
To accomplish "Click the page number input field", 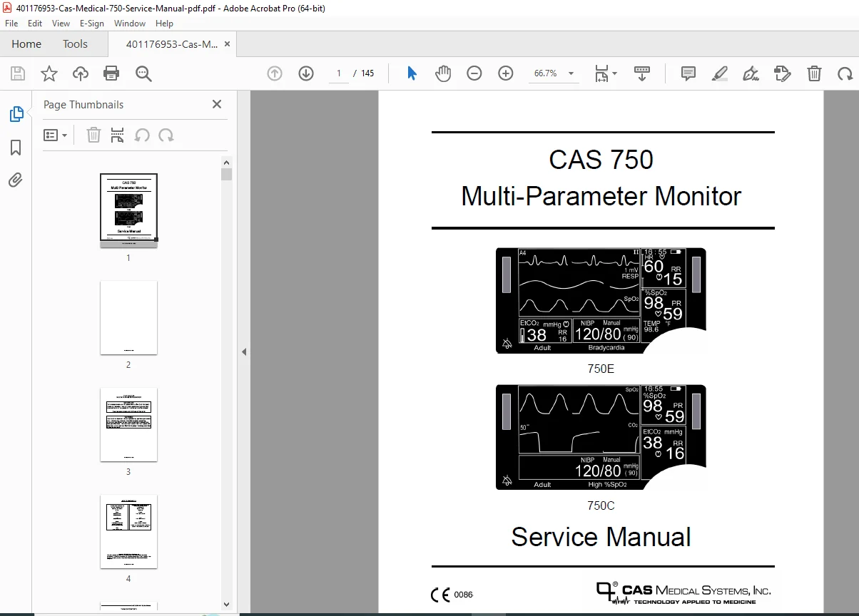I will click(338, 73).
